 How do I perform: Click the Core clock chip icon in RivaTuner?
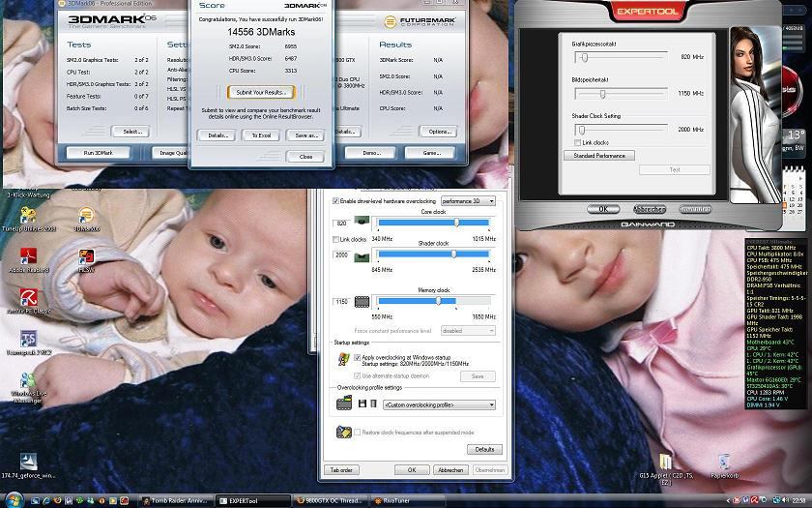pyautogui.click(x=362, y=222)
